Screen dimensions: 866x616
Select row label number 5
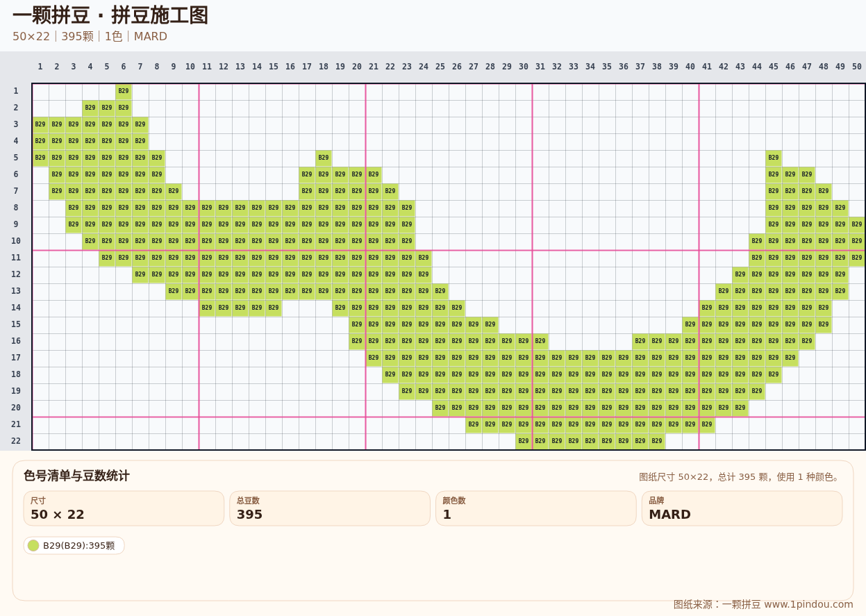click(x=16, y=158)
